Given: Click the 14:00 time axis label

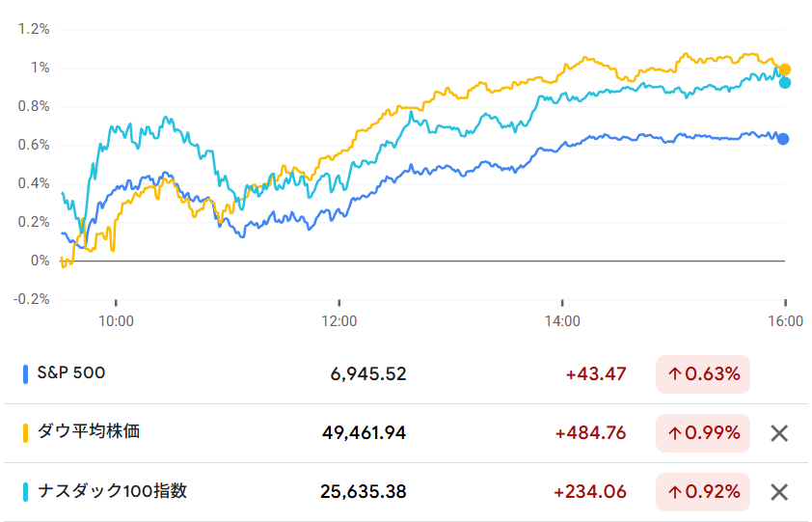Looking at the screenshot, I should [x=562, y=322].
